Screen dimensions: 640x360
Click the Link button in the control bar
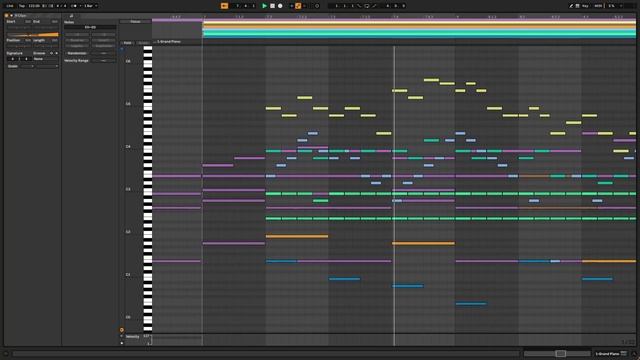pos(9,6)
